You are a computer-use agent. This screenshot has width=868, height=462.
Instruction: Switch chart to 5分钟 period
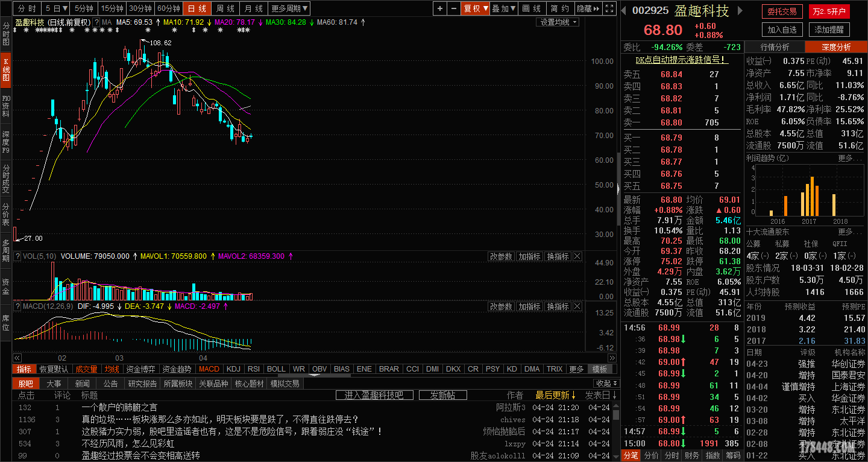(x=84, y=8)
